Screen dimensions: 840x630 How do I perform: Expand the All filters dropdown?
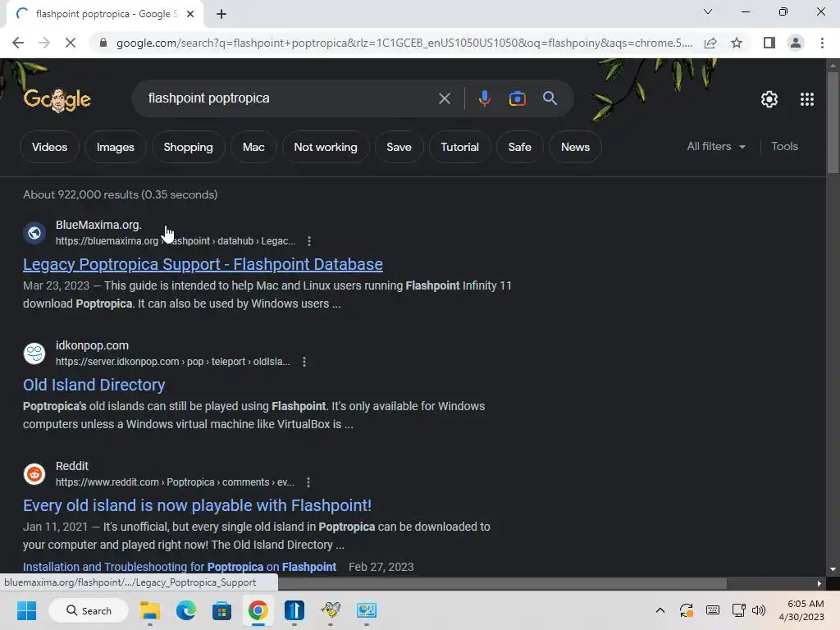pyautogui.click(x=716, y=146)
